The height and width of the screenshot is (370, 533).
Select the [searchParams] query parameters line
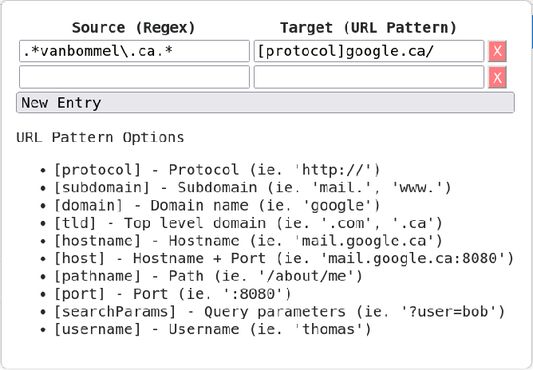tap(279, 312)
